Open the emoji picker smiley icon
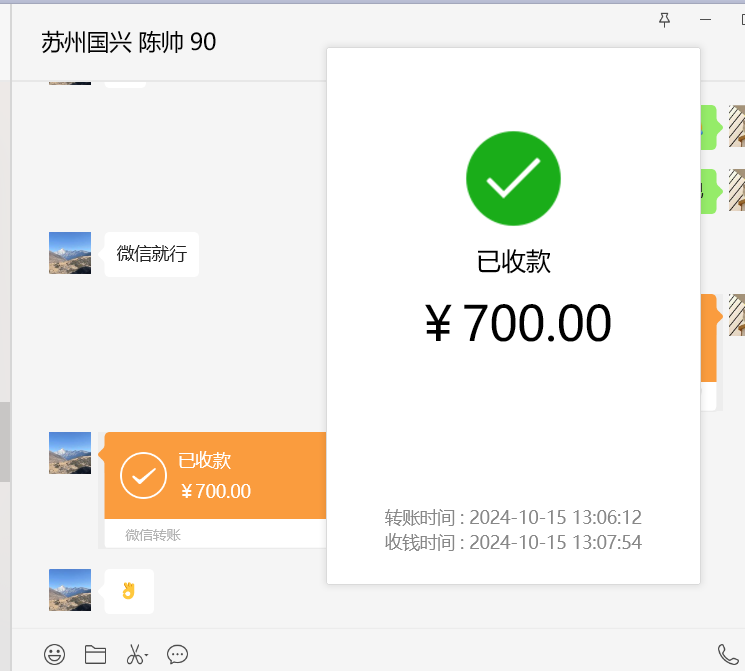The width and height of the screenshot is (745, 671). [x=54, y=655]
